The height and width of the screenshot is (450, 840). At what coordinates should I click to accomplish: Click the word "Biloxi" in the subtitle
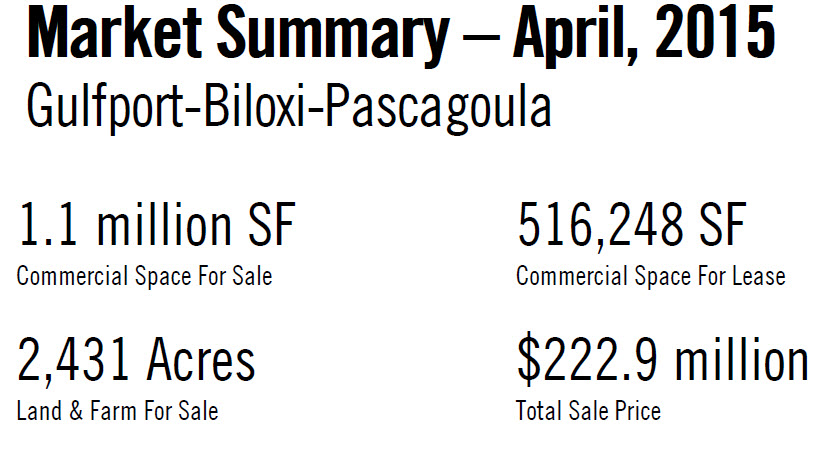click(255, 106)
